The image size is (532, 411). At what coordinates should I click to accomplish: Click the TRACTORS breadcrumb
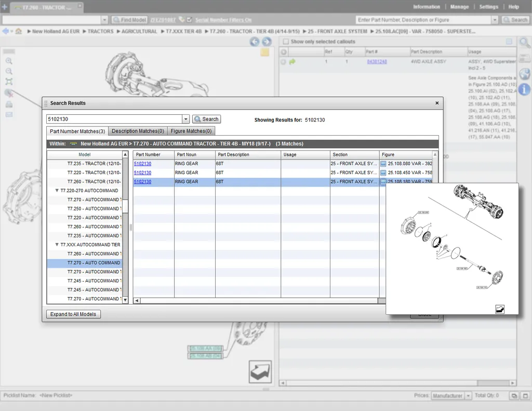pos(100,31)
